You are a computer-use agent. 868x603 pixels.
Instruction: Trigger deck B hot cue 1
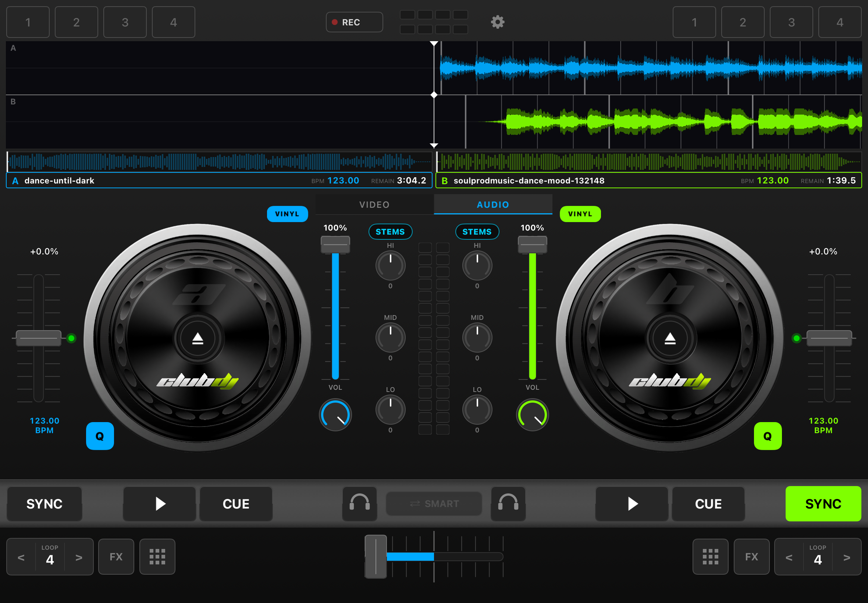pyautogui.click(x=694, y=22)
